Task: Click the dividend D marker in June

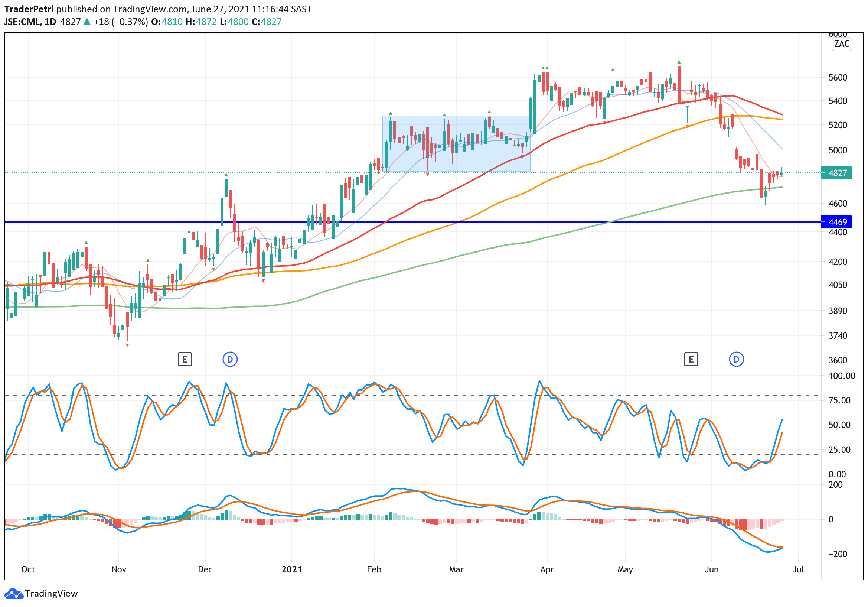Action: tap(736, 359)
